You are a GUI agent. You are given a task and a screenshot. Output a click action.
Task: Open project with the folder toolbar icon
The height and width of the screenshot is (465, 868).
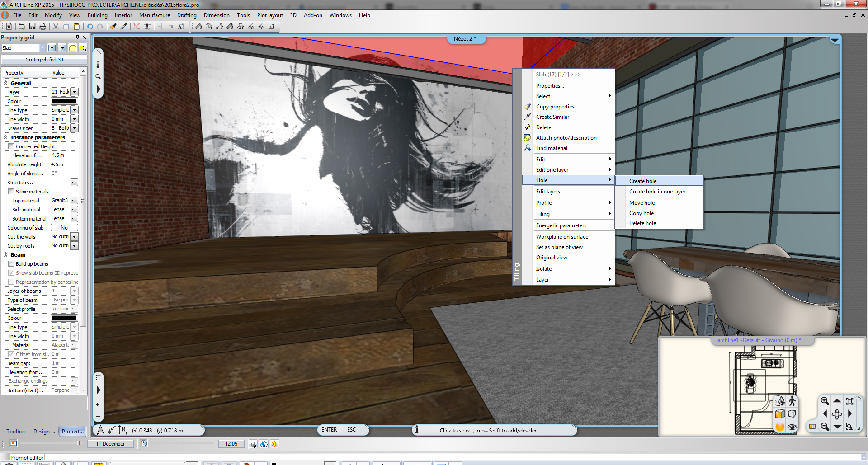click(22, 27)
